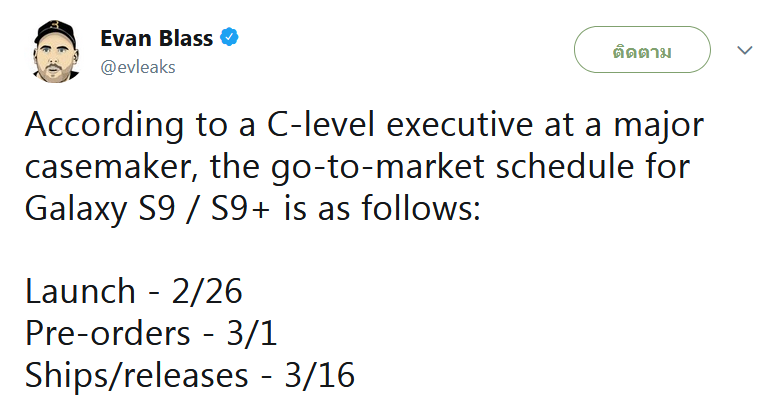Click the 'go-to-market' phrase in the tweet
The height and width of the screenshot is (401, 758).
(x=377, y=167)
